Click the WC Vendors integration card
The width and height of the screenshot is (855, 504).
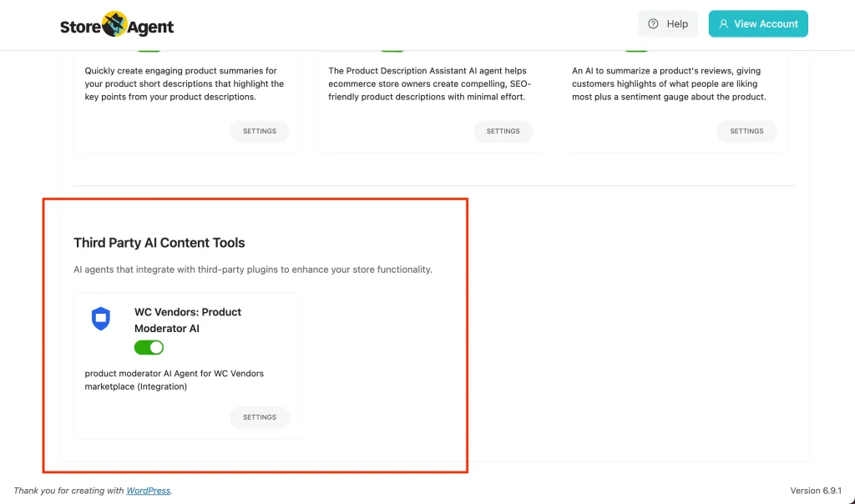pos(187,365)
